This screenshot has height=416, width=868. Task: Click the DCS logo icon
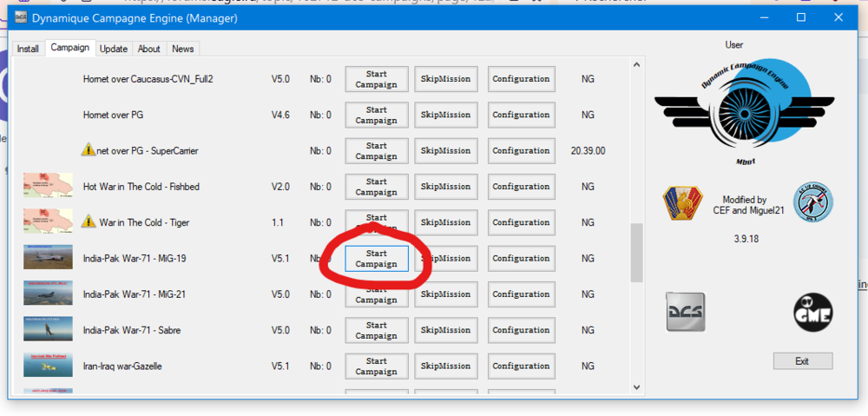click(686, 312)
